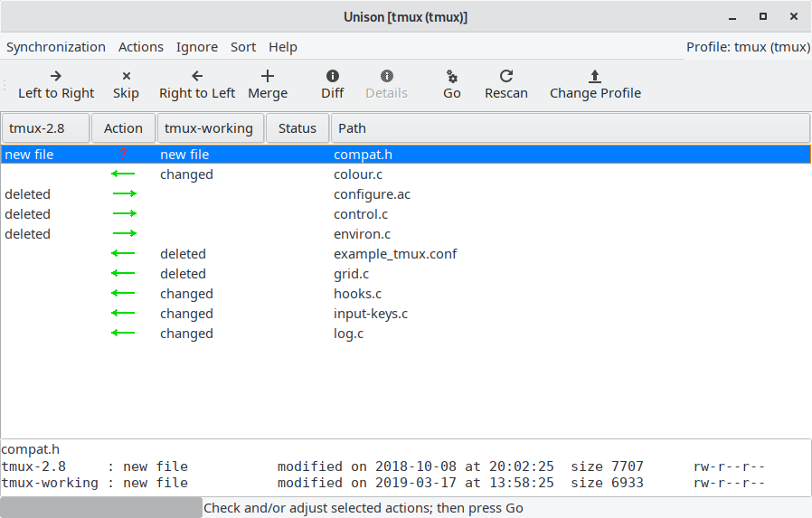Click the tmux-2.8 column header

pyautogui.click(x=45, y=128)
